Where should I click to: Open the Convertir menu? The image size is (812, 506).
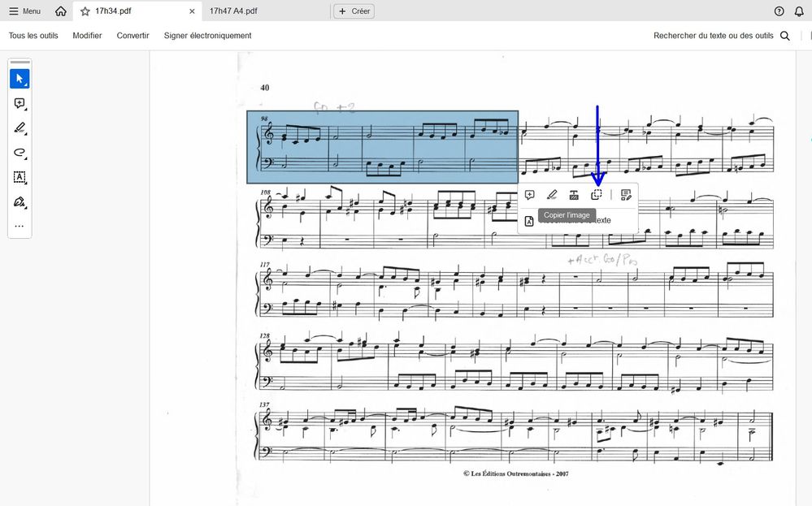tap(132, 36)
